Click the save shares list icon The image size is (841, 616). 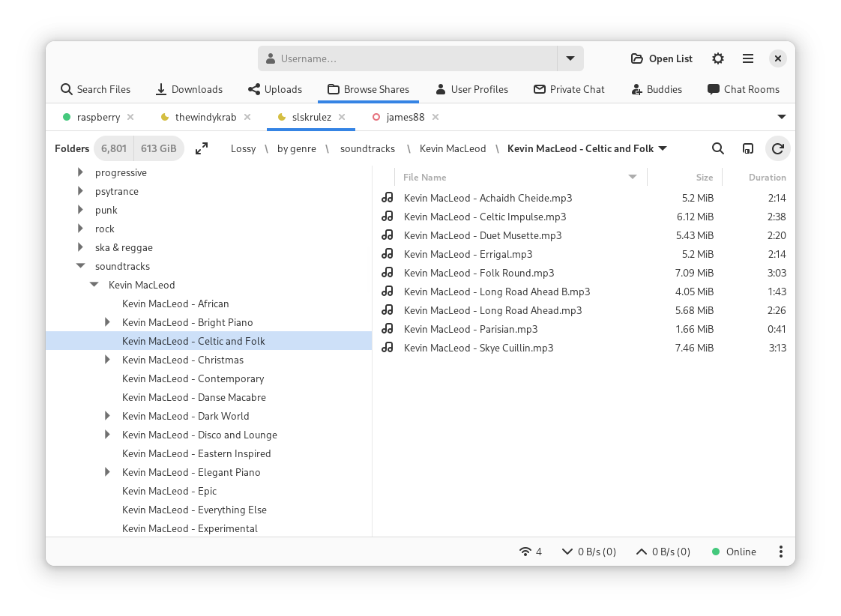(747, 148)
